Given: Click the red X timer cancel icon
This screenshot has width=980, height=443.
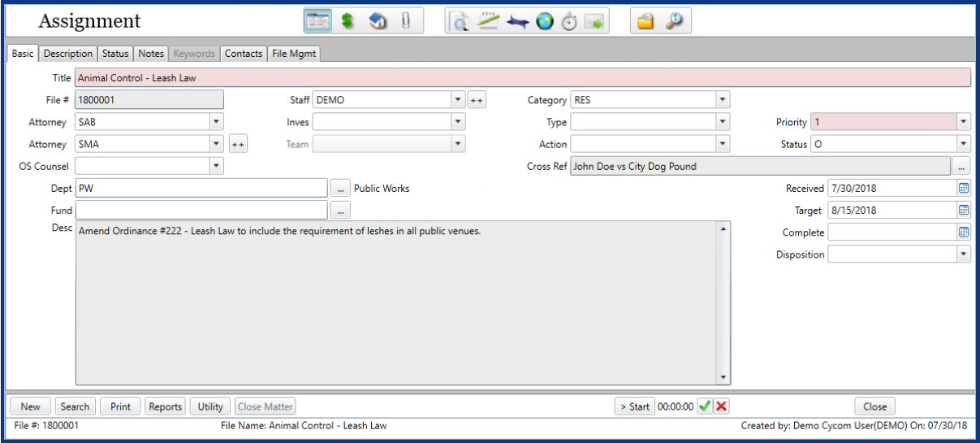Looking at the screenshot, I should click(x=721, y=406).
